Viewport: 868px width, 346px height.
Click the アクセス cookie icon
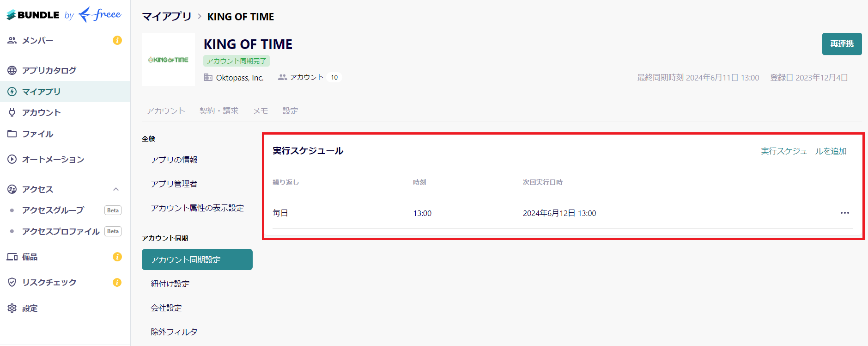(x=12, y=189)
